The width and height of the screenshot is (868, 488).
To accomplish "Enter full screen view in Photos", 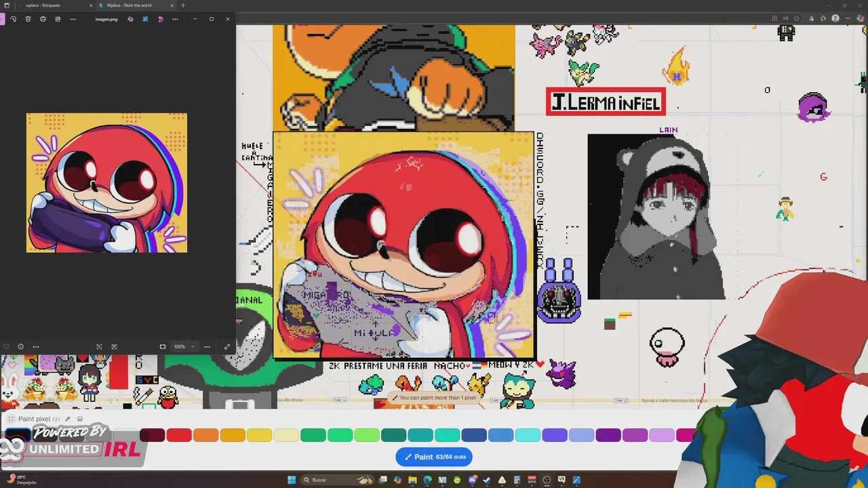I will coord(227,346).
